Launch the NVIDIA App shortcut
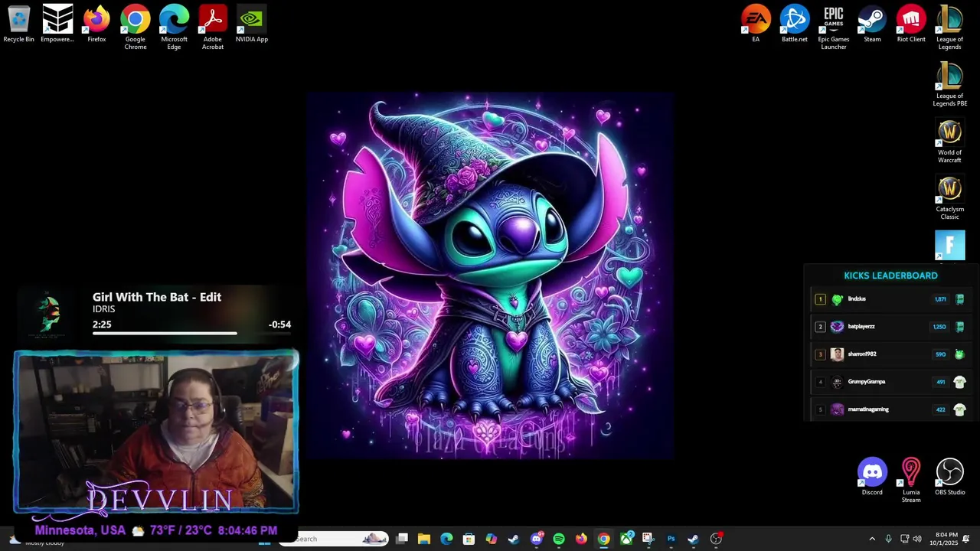Screen dimensions: 980x551 pos(252,24)
